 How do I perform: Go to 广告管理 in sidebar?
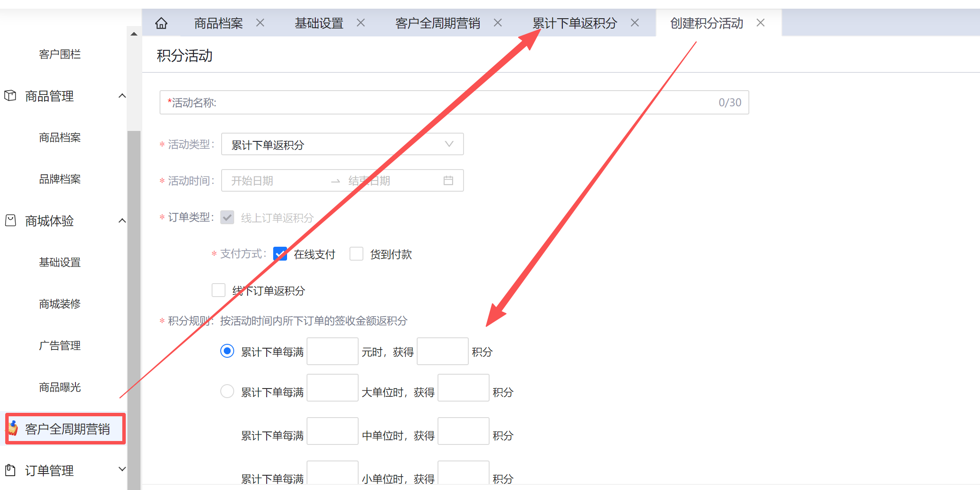click(x=60, y=346)
